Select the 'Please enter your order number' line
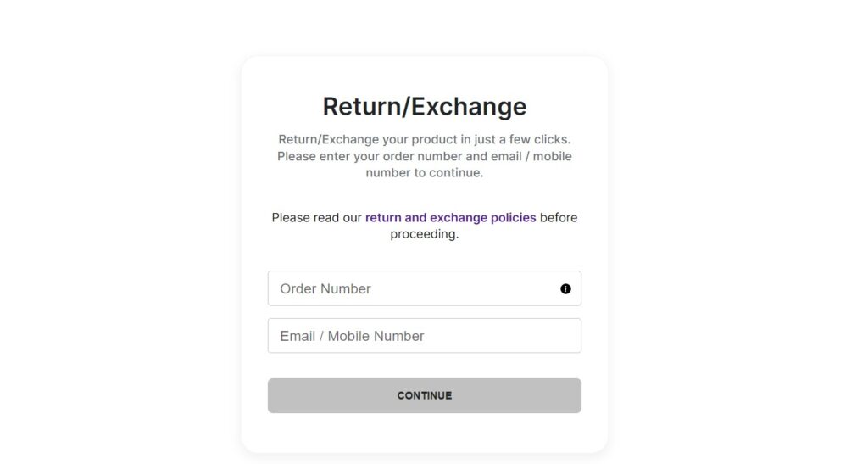Viewport: 868px width, 464px height. [424, 156]
